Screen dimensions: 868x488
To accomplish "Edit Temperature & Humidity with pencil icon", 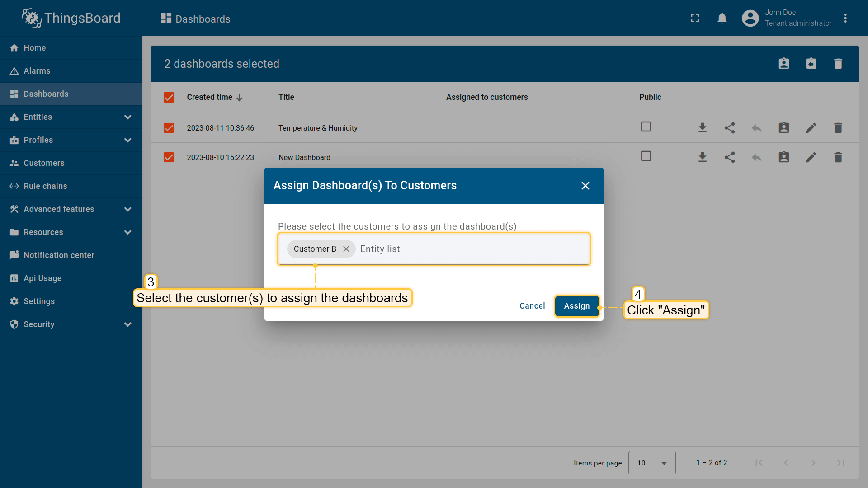I will (x=811, y=128).
